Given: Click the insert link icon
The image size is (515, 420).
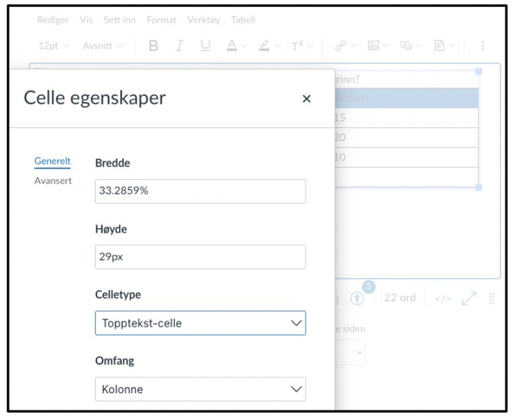Looking at the screenshot, I should click(x=340, y=46).
